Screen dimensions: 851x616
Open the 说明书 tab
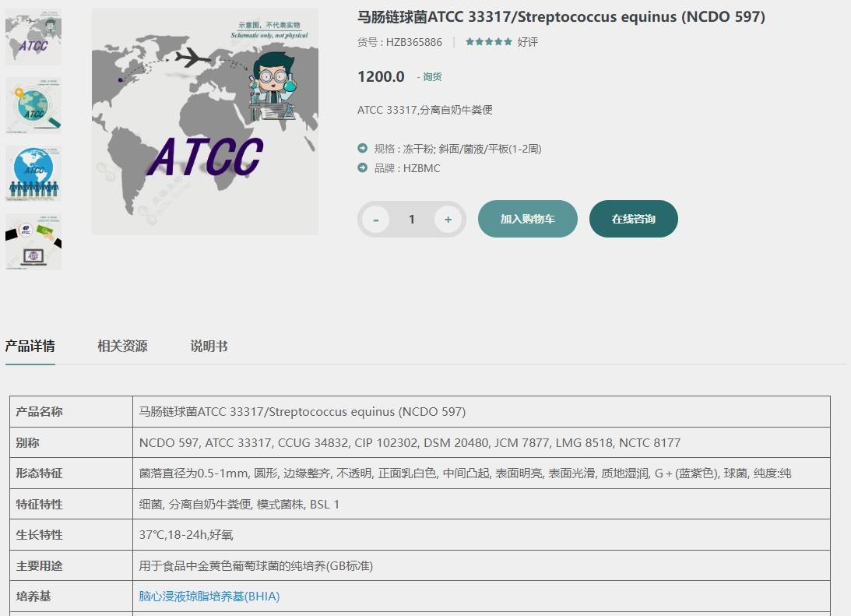[209, 347]
